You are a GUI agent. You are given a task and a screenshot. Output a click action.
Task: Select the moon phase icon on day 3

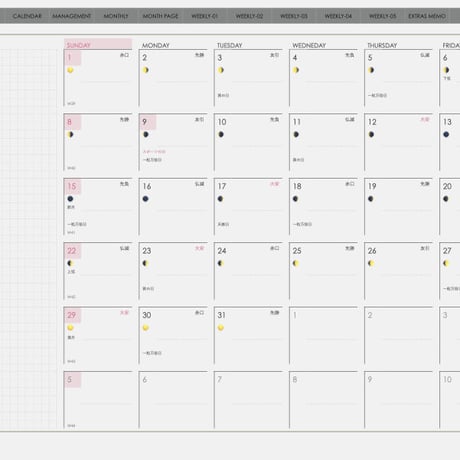coord(221,70)
